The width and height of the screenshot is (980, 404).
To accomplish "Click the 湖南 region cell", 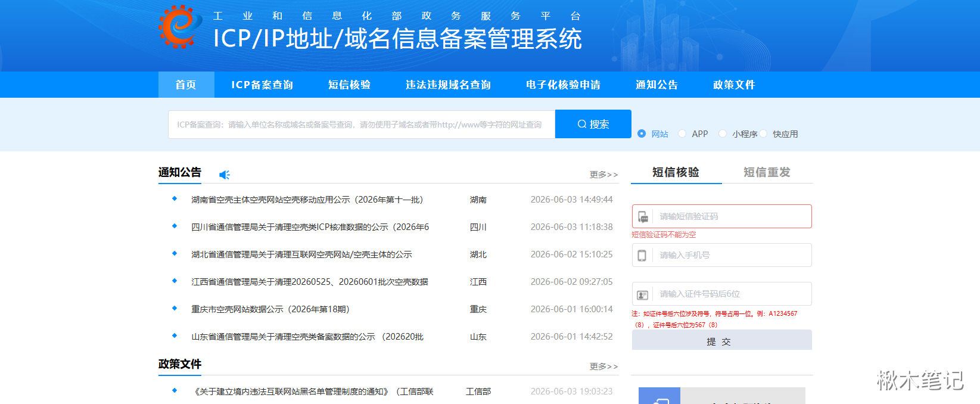I will click(478, 200).
